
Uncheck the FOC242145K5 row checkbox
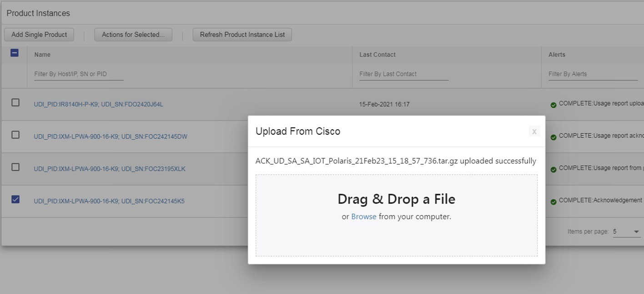15,199
